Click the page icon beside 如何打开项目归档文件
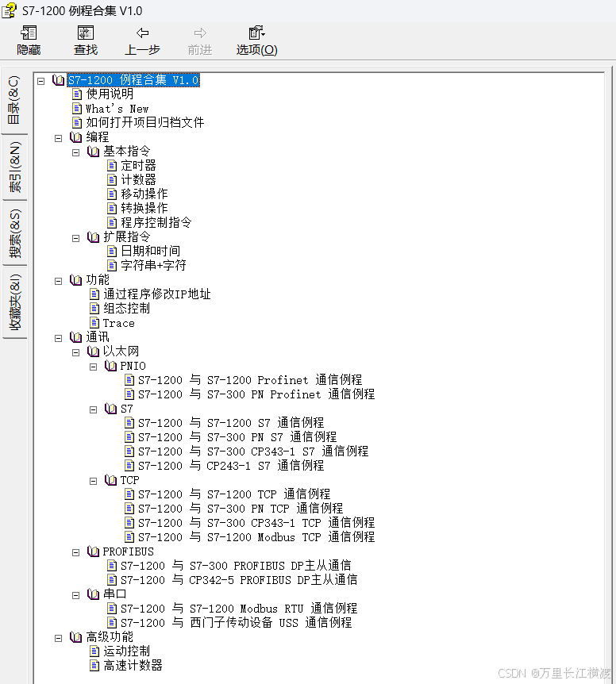 click(x=77, y=122)
